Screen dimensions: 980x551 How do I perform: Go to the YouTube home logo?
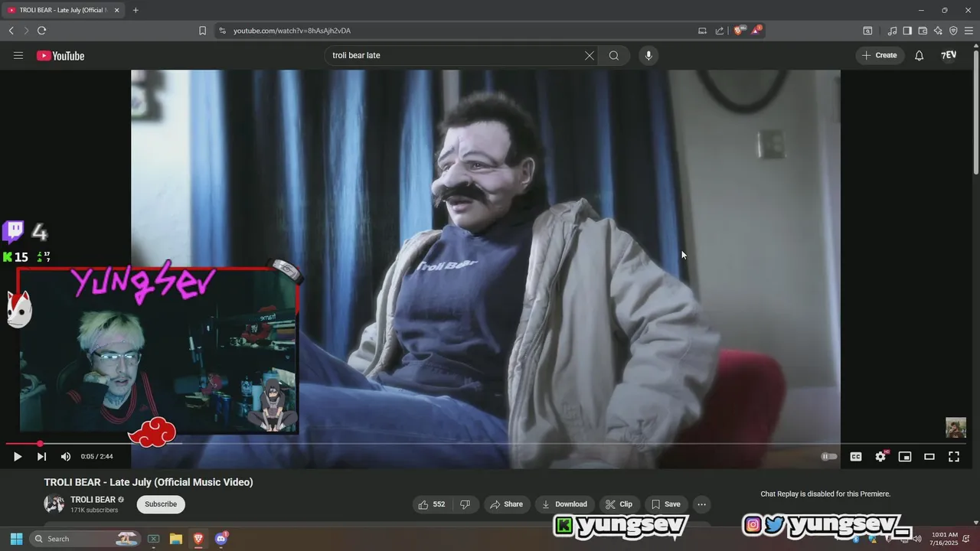(60, 55)
